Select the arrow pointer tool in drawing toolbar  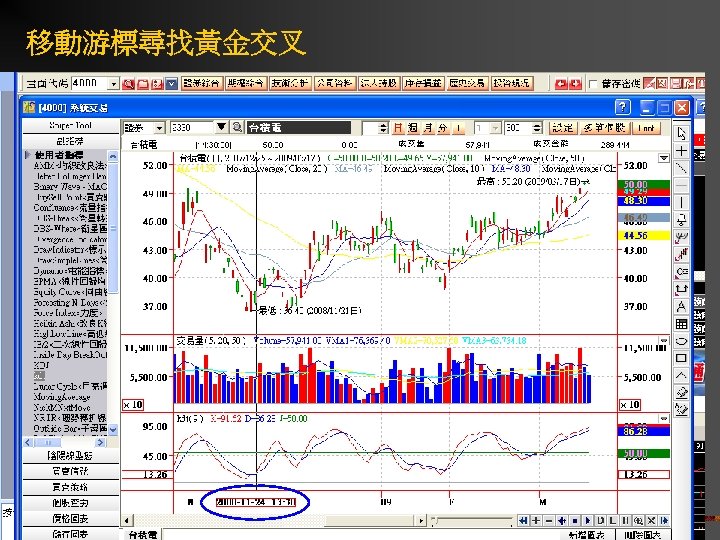point(681,133)
